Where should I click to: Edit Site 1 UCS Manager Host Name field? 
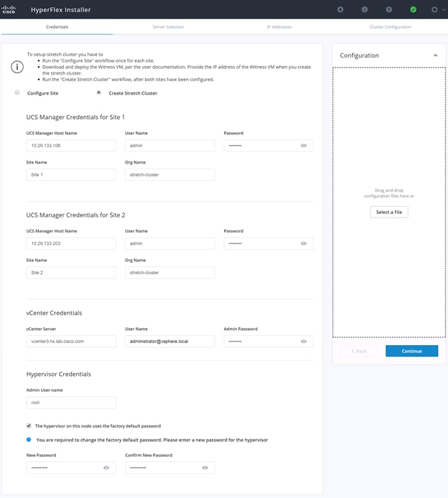71,146
